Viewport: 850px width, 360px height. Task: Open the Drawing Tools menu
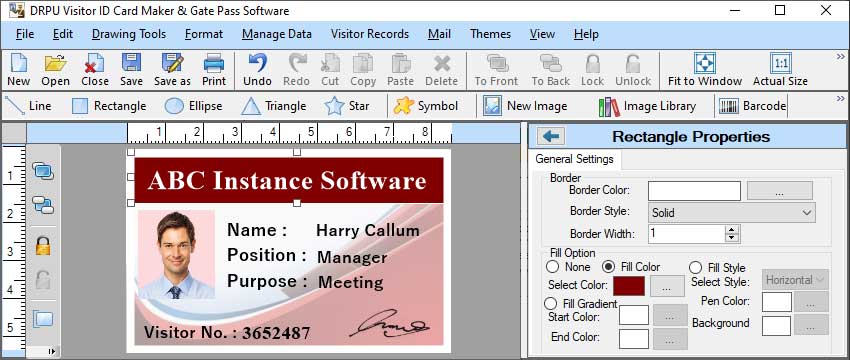pos(129,34)
